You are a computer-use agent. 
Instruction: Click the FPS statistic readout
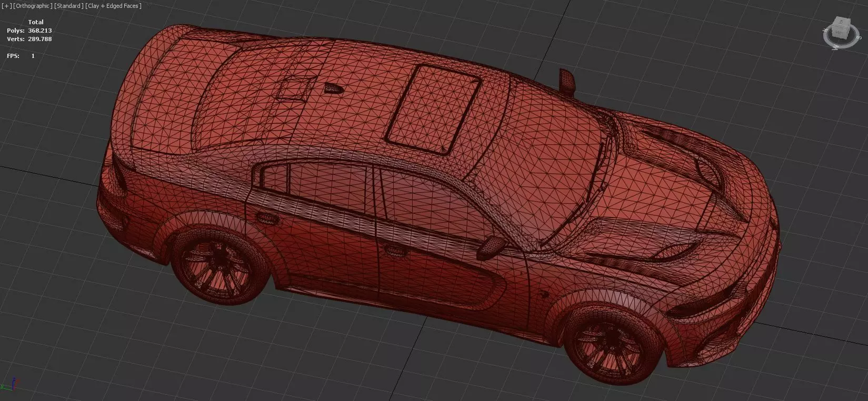pos(21,56)
